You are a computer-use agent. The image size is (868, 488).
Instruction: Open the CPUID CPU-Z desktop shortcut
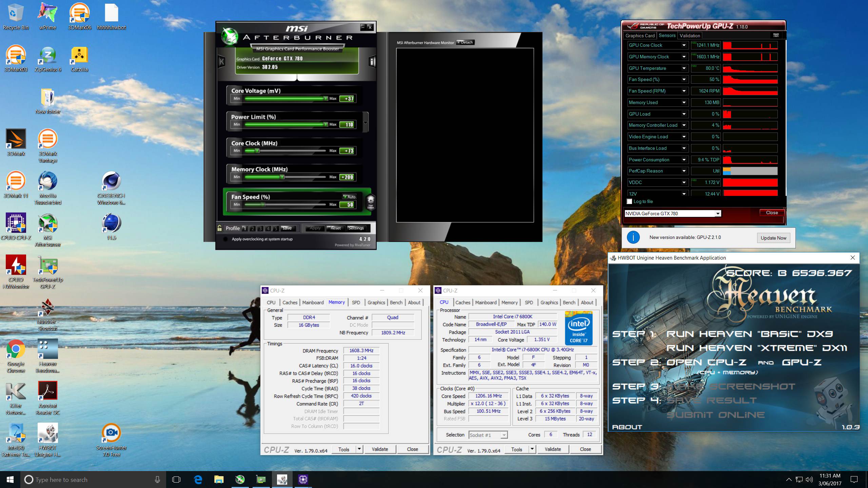point(16,227)
